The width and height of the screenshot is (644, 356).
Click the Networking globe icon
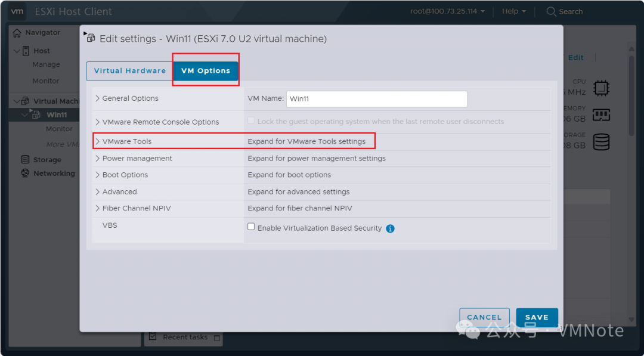[26, 174]
